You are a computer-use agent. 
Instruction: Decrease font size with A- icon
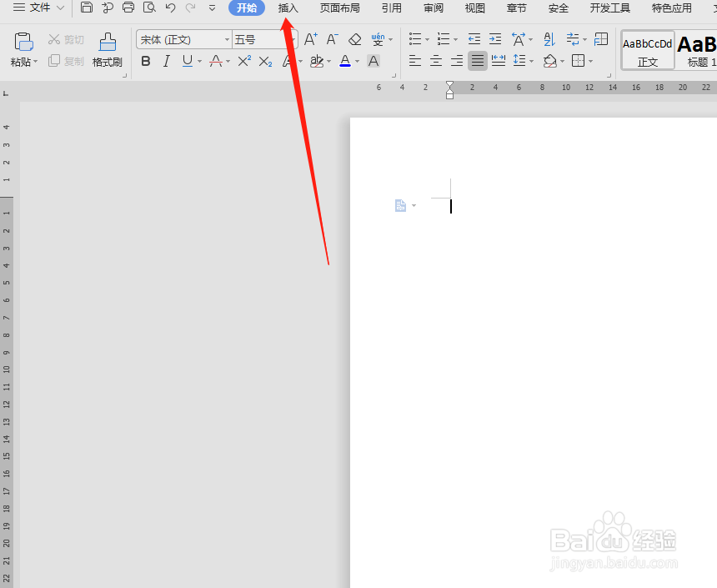tap(333, 39)
